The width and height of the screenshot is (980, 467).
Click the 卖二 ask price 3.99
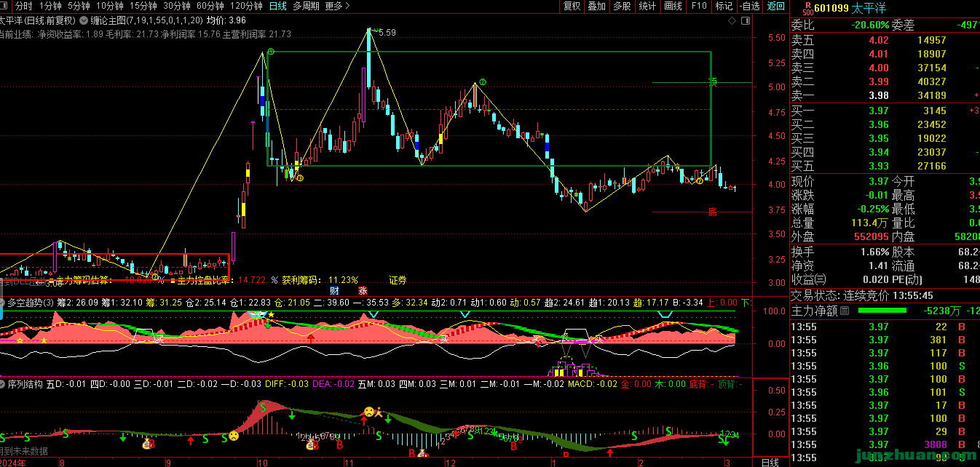point(879,81)
